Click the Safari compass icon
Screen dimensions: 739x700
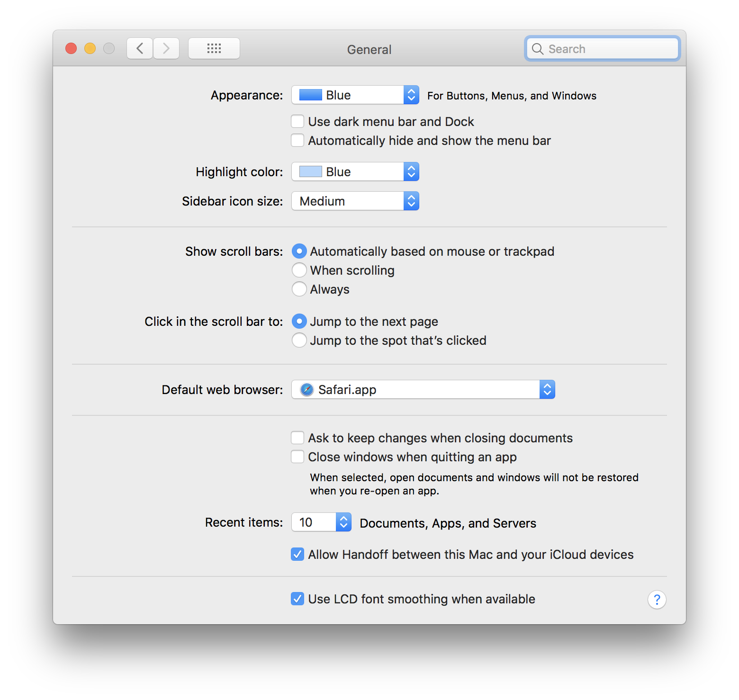tap(307, 390)
